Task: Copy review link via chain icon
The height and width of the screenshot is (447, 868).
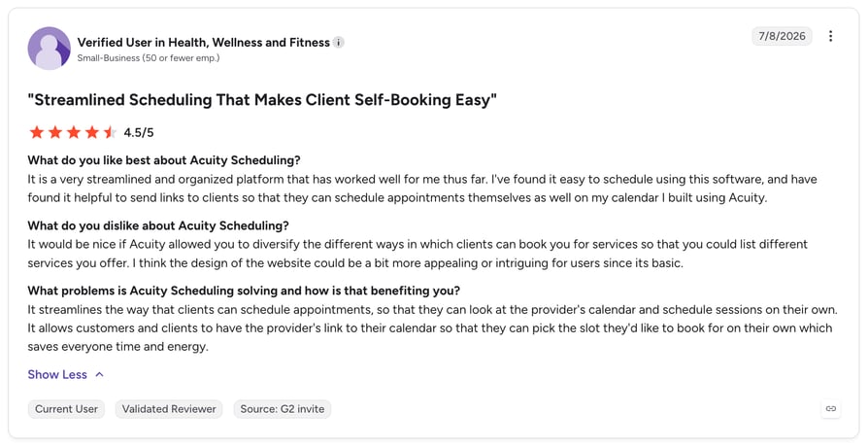Action: [x=831, y=409]
